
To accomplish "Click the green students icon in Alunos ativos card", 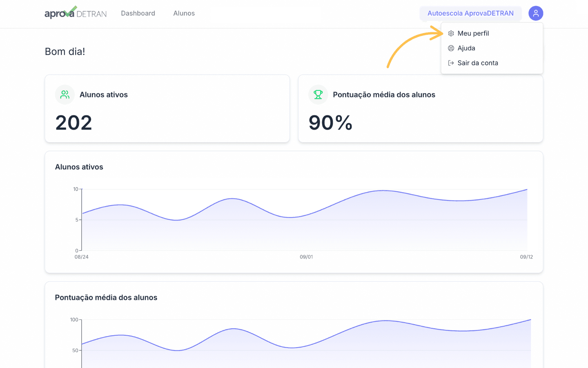I will click(65, 94).
